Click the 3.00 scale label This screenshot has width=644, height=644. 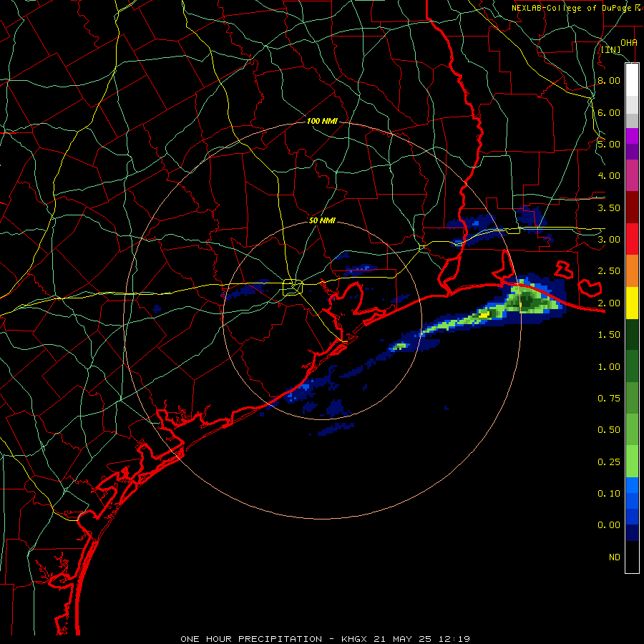(x=609, y=240)
